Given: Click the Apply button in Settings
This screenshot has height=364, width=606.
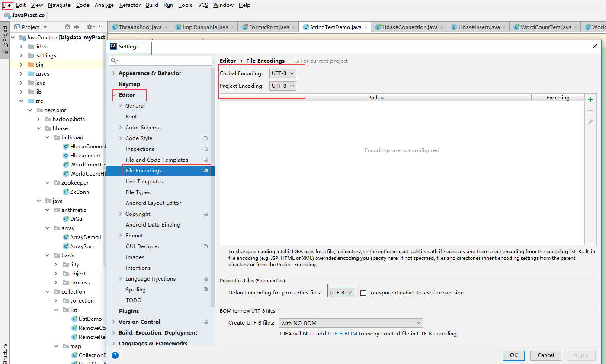Looking at the screenshot, I should pos(581,355).
